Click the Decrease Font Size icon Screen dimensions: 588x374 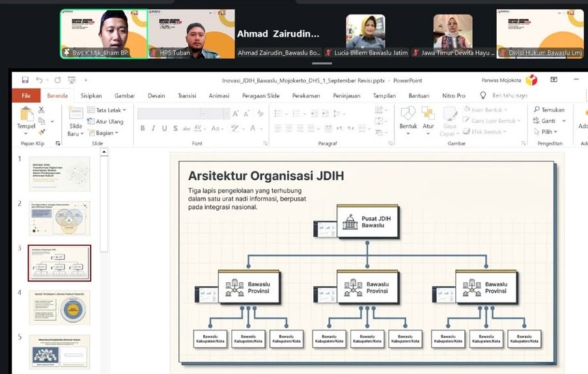246,114
